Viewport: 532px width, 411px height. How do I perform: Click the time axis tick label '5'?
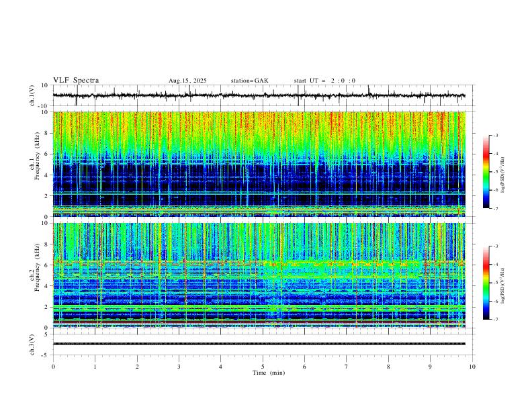point(263,367)
